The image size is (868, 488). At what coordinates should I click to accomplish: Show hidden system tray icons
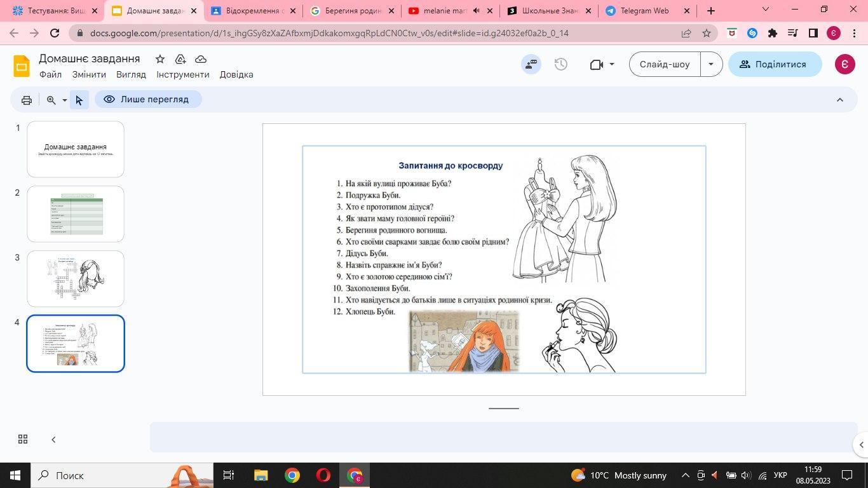click(686, 475)
